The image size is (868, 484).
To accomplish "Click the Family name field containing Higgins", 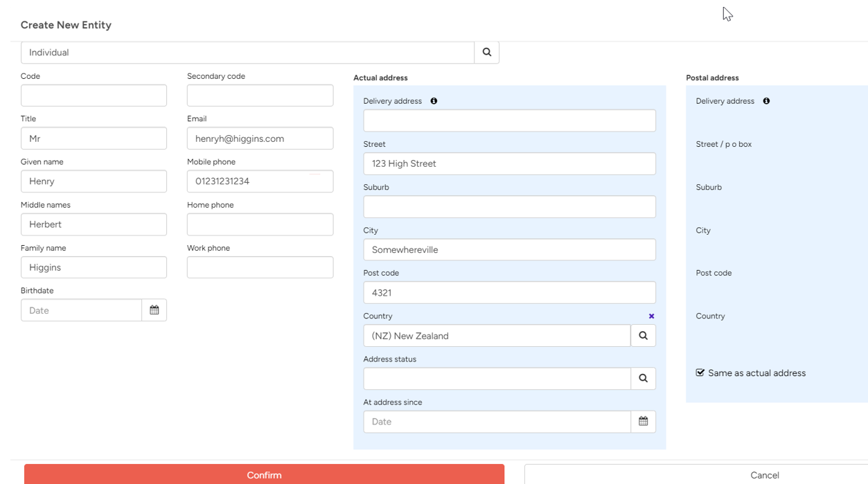I will click(x=94, y=267).
